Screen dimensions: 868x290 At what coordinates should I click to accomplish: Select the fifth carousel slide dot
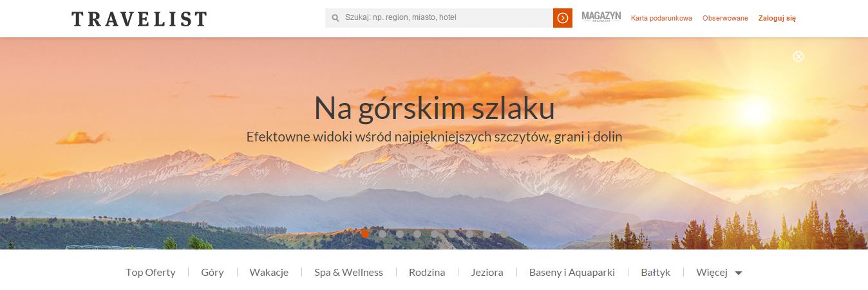[435, 234]
